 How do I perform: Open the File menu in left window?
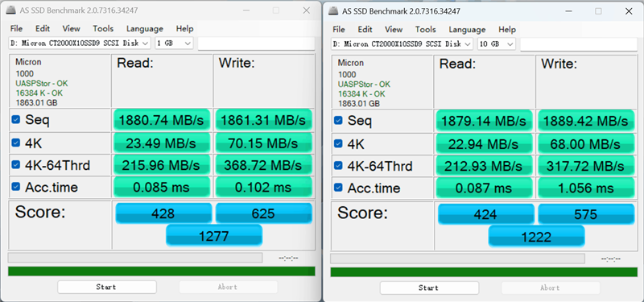click(x=16, y=29)
